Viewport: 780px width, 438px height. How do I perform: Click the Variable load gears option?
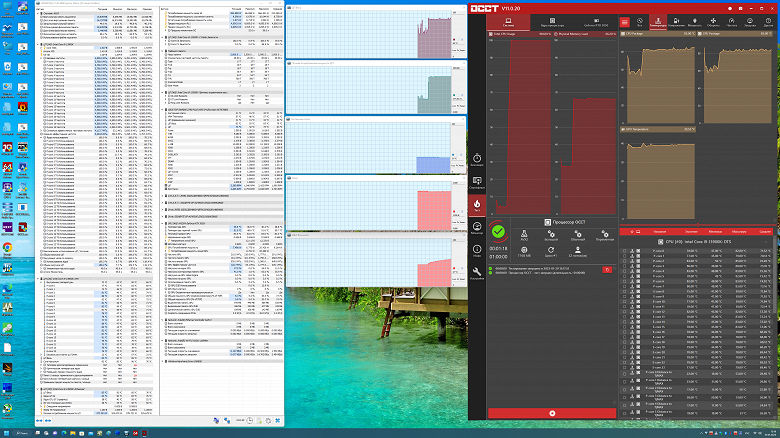pyautogui.click(x=604, y=235)
